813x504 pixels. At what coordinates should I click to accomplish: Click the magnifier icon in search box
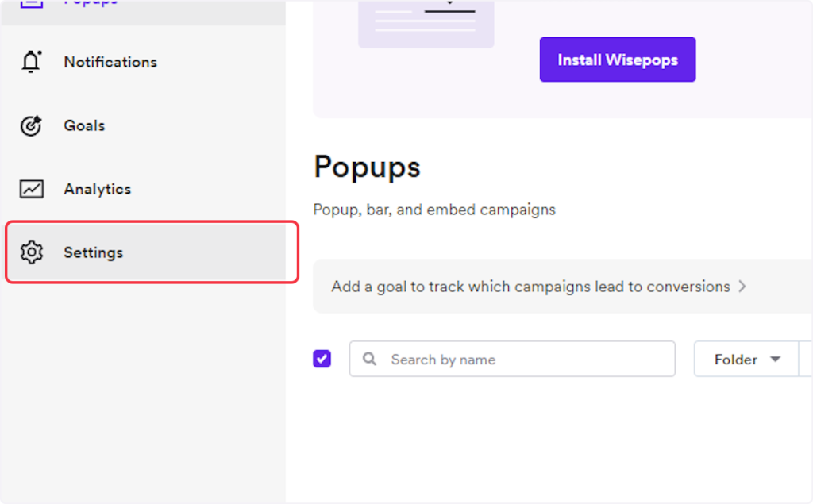click(x=369, y=360)
